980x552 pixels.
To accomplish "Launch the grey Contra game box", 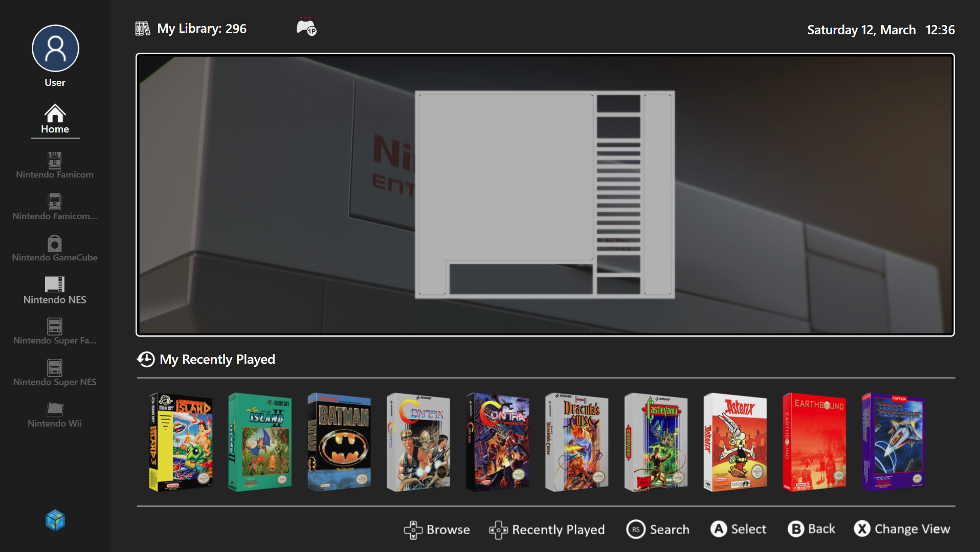I will [x=418, y=442].
